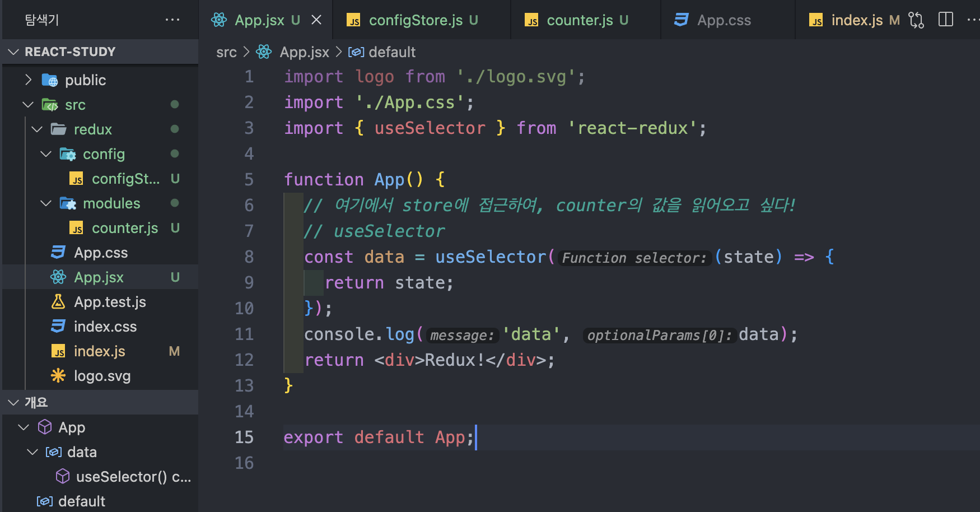Click the M badge on explorer index.js
This screenshot has width=980, height=512.
coord(175,351)
